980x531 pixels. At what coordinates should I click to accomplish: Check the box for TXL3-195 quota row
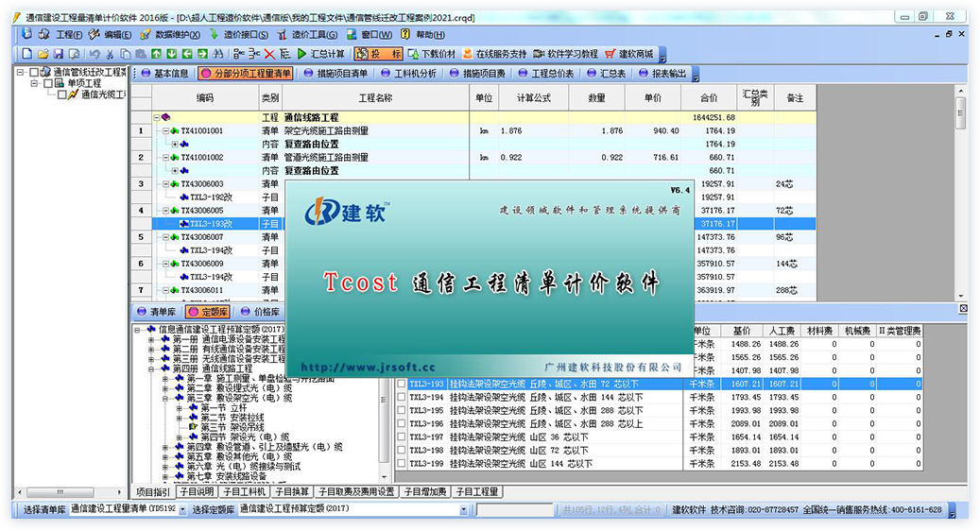[402, 410]
